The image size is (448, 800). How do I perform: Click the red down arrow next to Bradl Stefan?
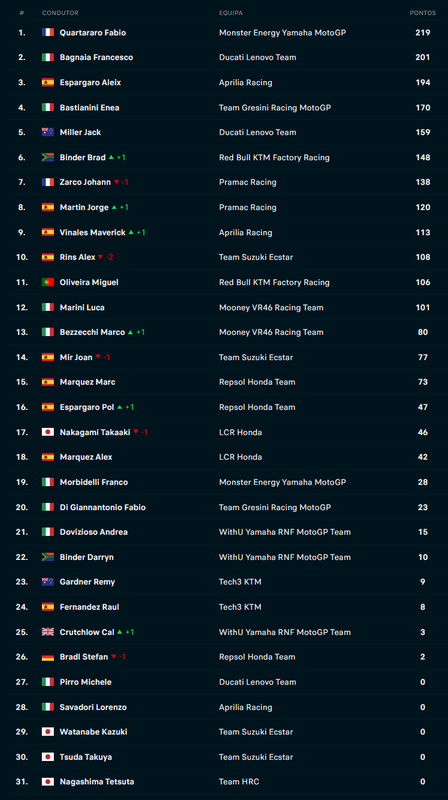pos(113,657)
